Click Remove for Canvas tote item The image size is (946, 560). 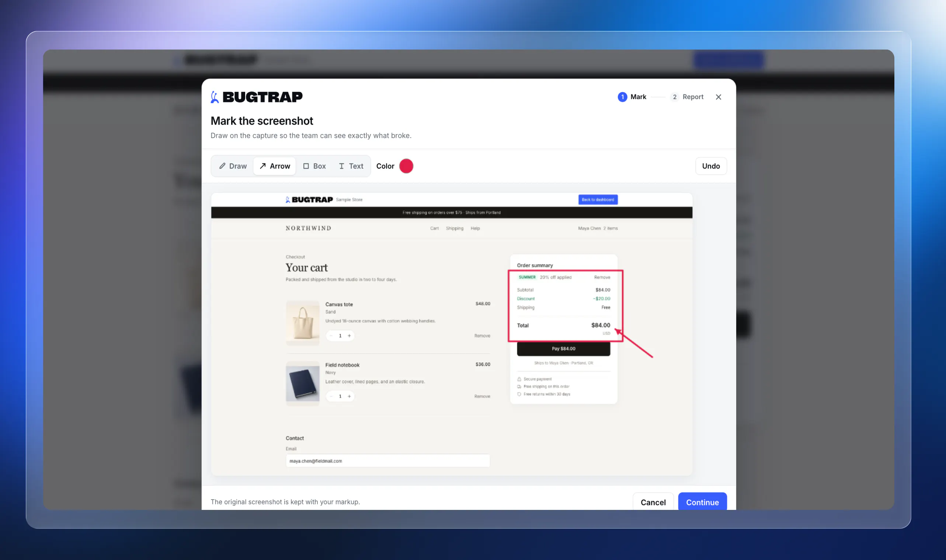point(482,336)
